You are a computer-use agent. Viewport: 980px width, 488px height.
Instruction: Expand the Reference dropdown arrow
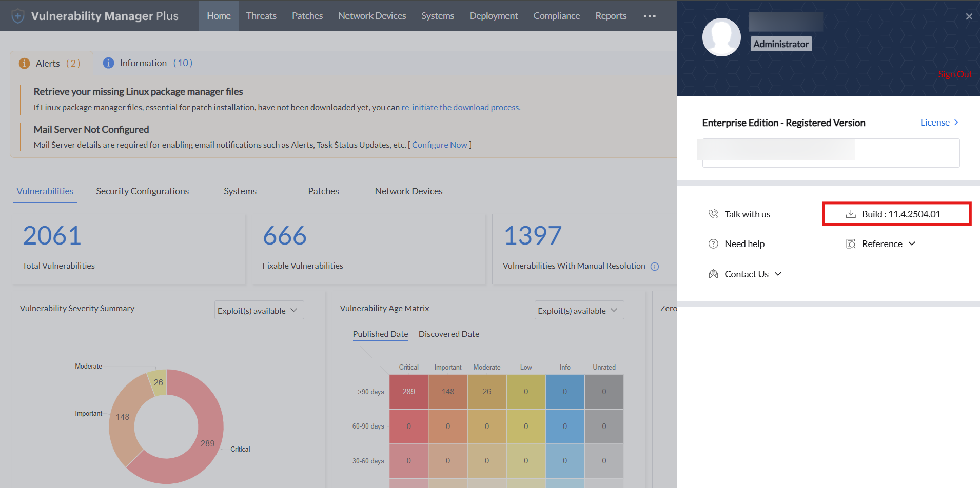912,243
